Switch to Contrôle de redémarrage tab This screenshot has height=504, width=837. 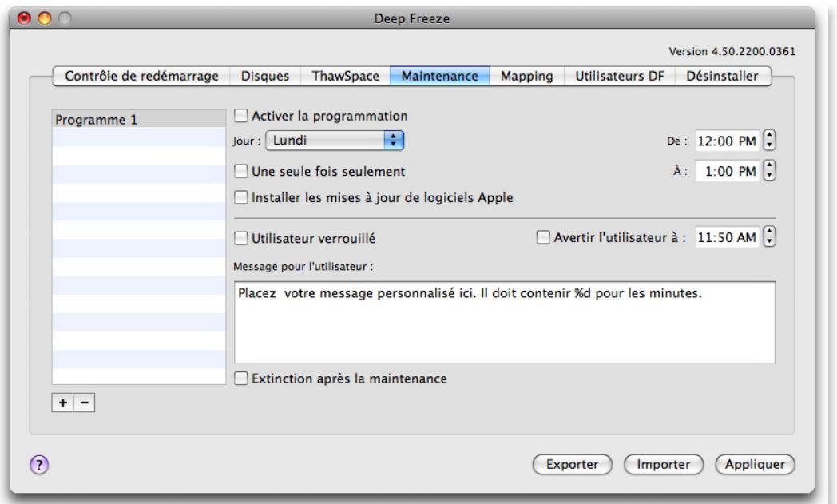click(141, 76)
